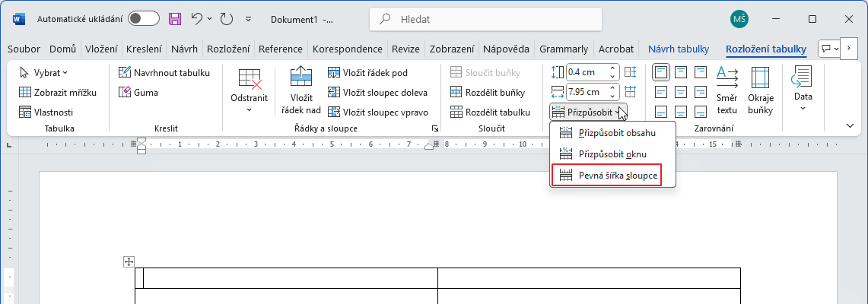Viewport: 868px width, 304px height.
Task: Insert row above with Vložit řádek nad
Action: click(301, 90)
